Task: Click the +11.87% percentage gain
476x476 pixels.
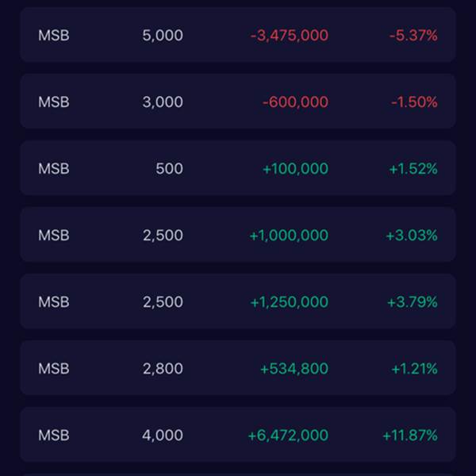Action: coord(409,436)
